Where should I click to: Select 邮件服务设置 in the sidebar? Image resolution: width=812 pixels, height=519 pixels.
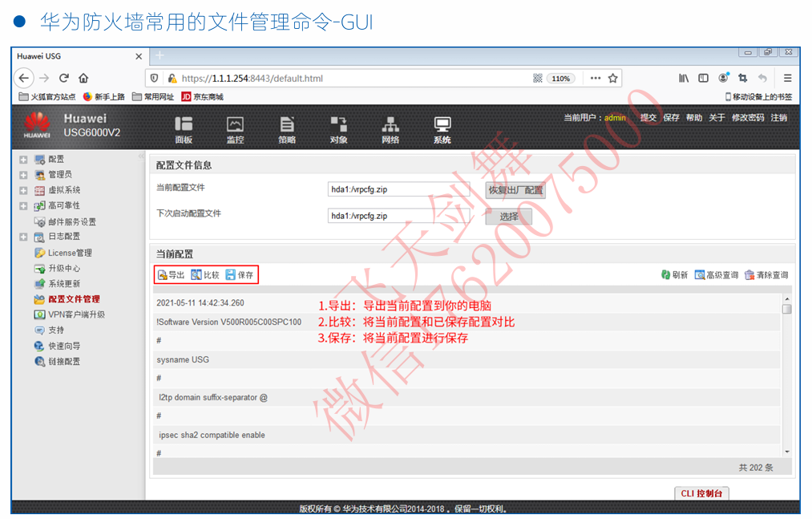pos(65,222)
